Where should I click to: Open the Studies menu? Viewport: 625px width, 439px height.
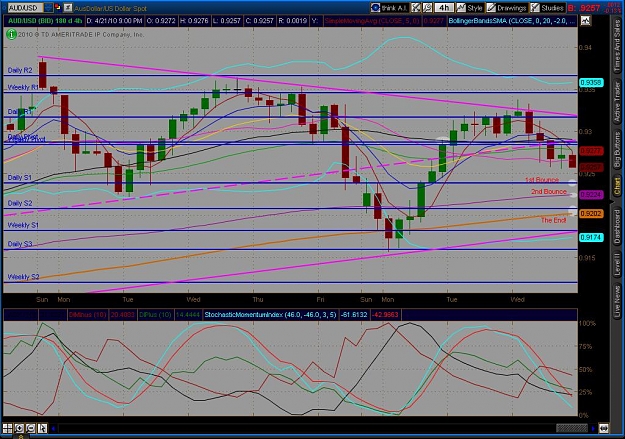pyautogui.click(x=547, y=8)
